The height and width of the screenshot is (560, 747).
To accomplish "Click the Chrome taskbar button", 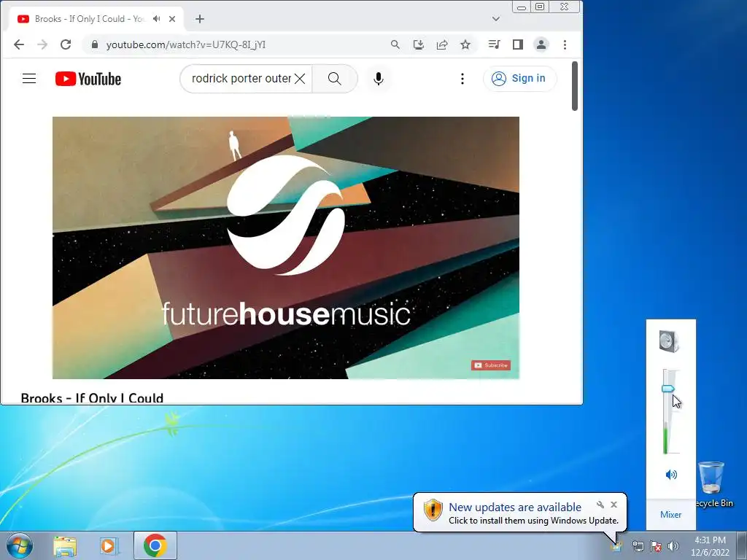I will pyautogui.click(x=155, y=545).
